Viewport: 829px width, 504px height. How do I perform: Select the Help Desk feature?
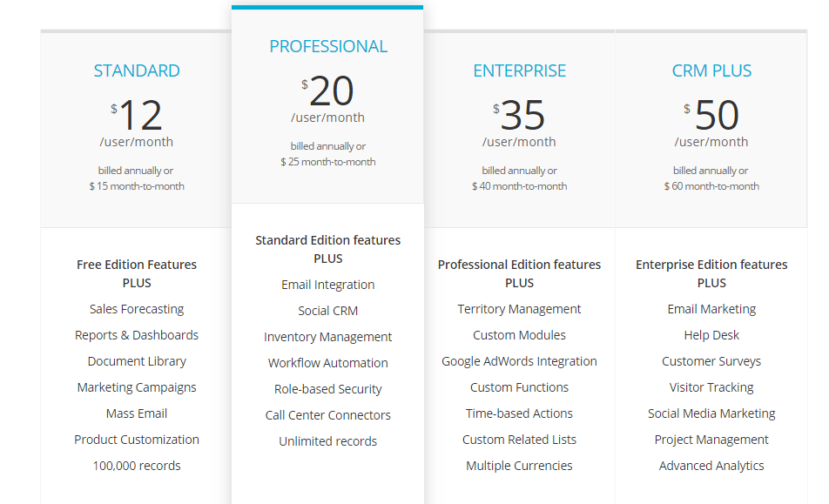click(x=711, y=335)
